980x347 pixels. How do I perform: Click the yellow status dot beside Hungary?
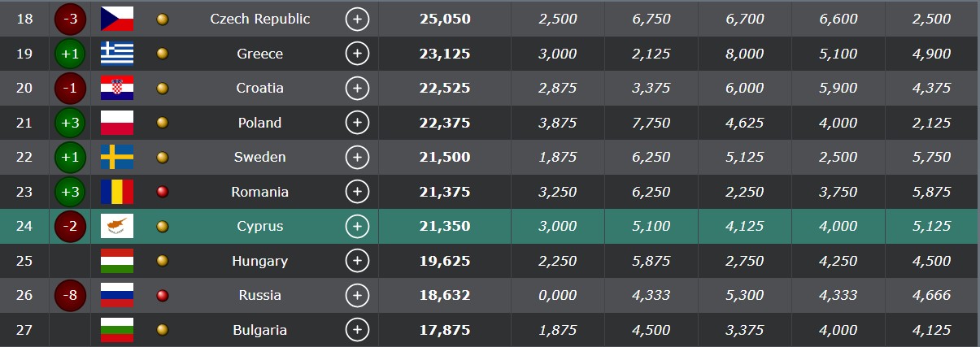[x=163, y=261]
